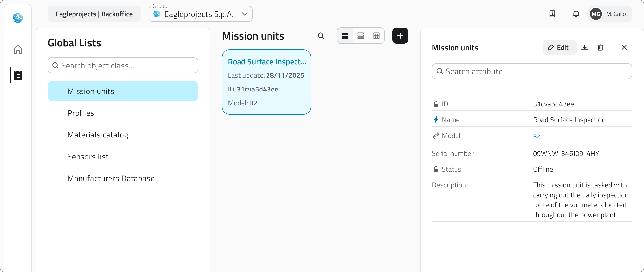Viewport: 644px width, 272px height.
Task: Select the Global Lists sidebar icon
Action: [x=18, y=75]
